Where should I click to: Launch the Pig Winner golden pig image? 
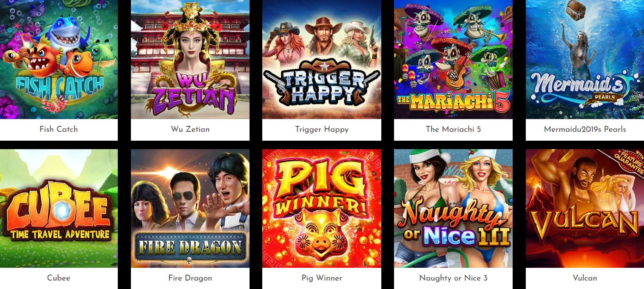coord(322,208)
